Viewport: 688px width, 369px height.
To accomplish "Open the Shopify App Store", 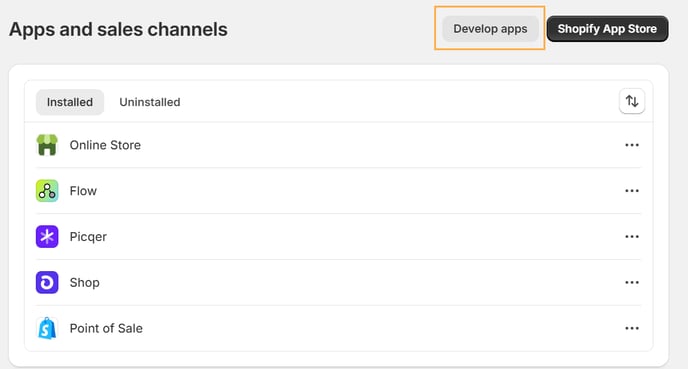I will (607, 29).
